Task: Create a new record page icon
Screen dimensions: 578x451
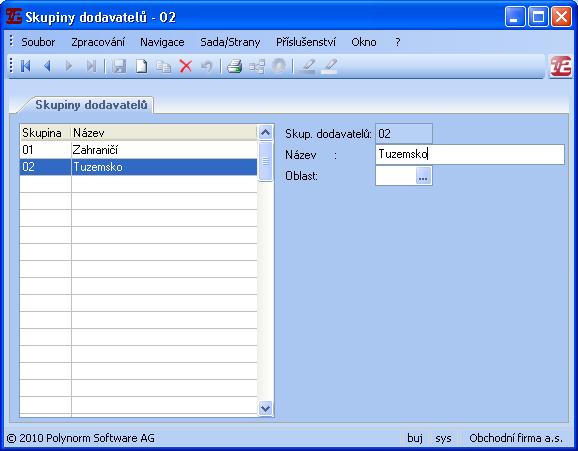Action: pos(141,66)
